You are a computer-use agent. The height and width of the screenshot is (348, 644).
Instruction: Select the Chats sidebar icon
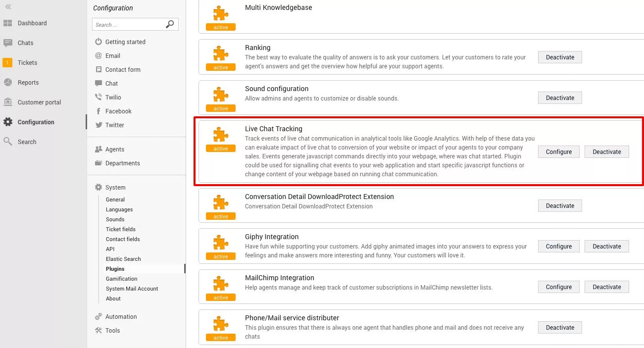pyautogui.click(x=24, y=43)
